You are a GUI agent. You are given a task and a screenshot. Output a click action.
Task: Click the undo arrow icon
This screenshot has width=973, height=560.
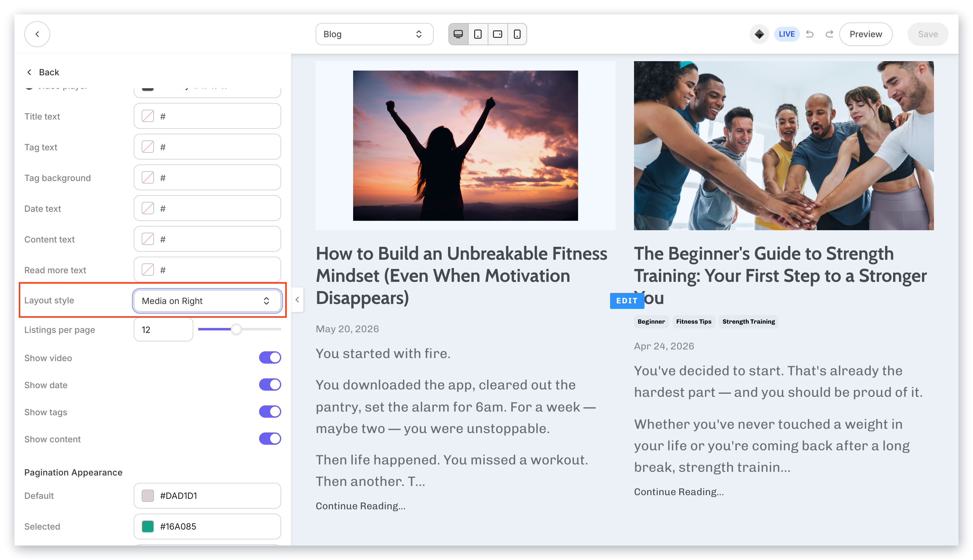pyautogui.click(x=810, y=34)
